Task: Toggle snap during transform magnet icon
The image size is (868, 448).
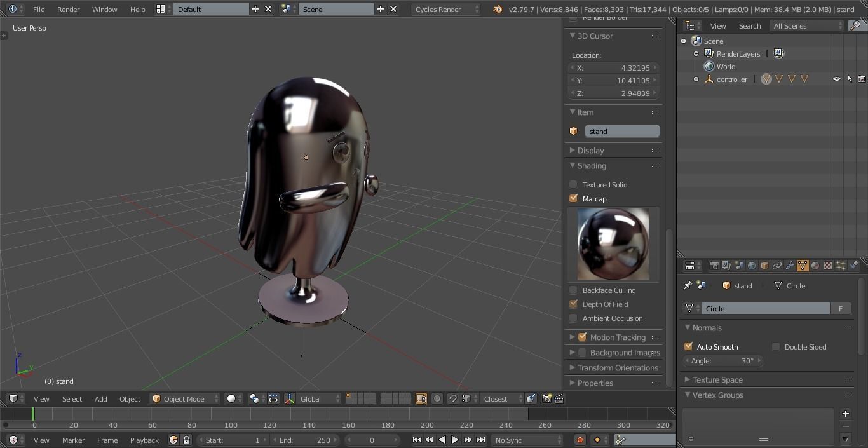Action: 453,399
